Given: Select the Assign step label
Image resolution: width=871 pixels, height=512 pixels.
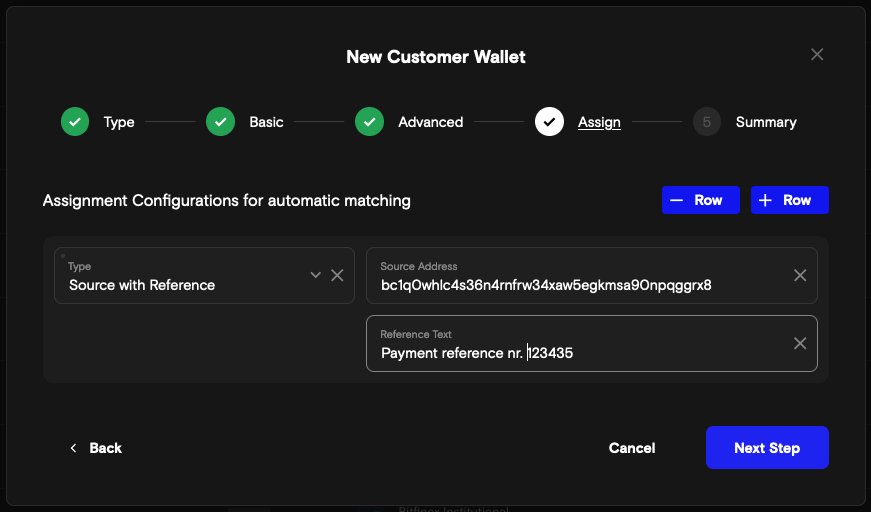Looking at the screenshot, I should click(x=599, y=122).
